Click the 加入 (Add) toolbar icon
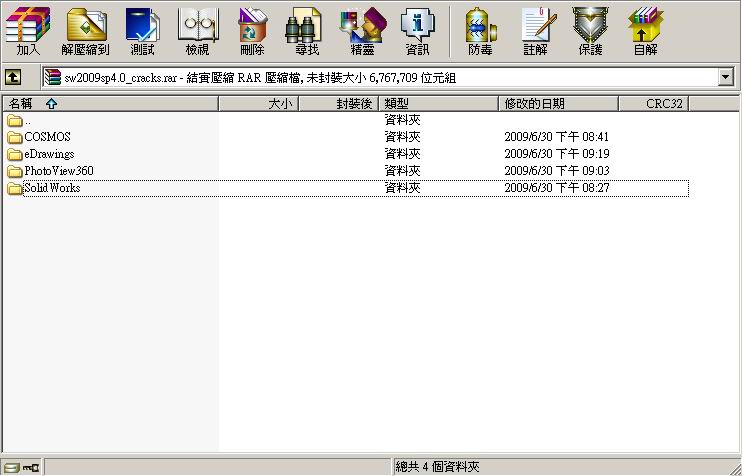 click(28, 30)
